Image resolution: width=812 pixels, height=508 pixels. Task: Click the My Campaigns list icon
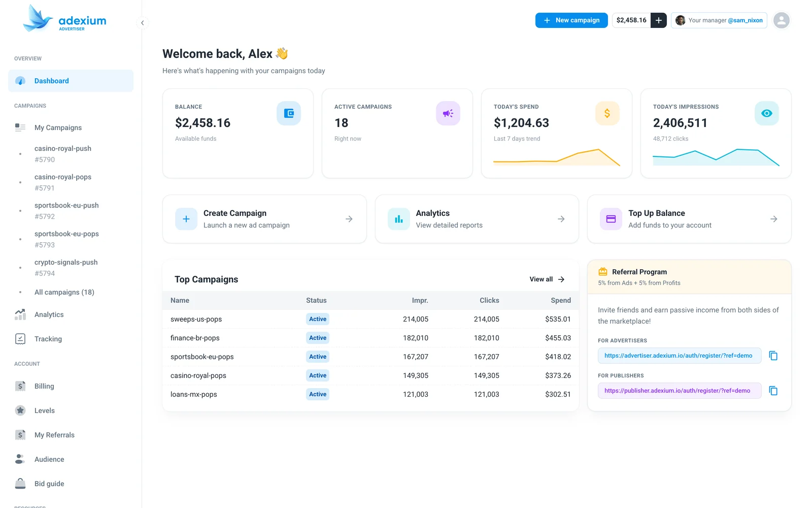(20, 128)
